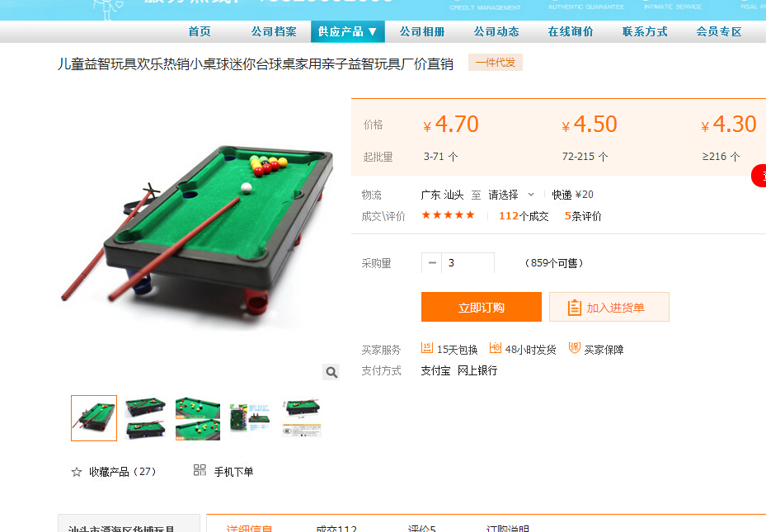Select the second product thumbnail
This screenshot has height=532, width=766.
(x=146, y=418)
